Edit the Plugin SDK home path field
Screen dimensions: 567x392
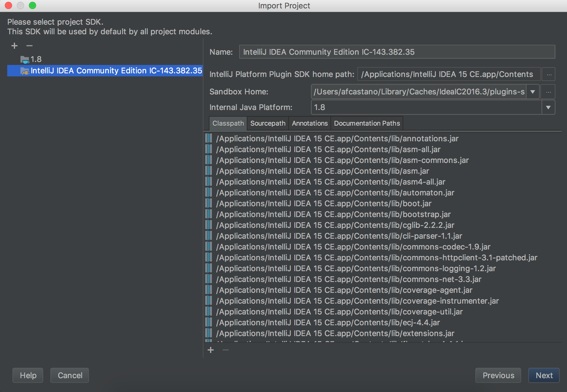[449, 74]
